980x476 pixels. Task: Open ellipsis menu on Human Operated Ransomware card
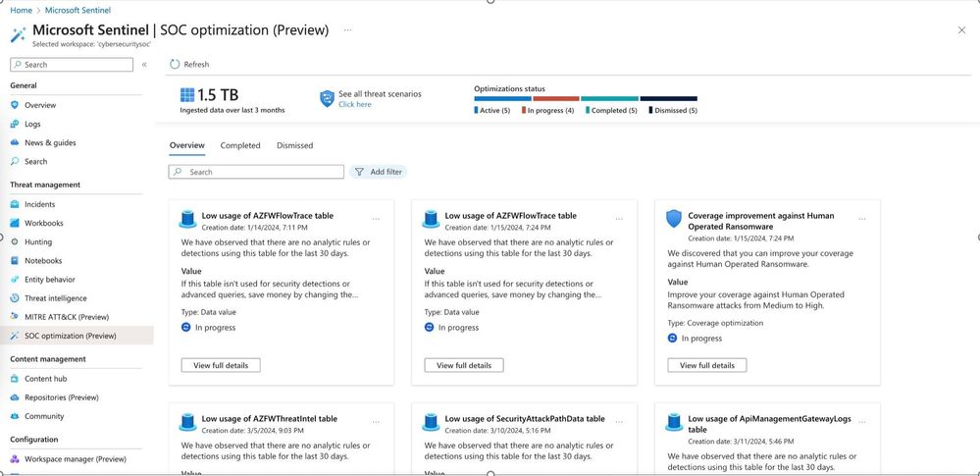862,219
